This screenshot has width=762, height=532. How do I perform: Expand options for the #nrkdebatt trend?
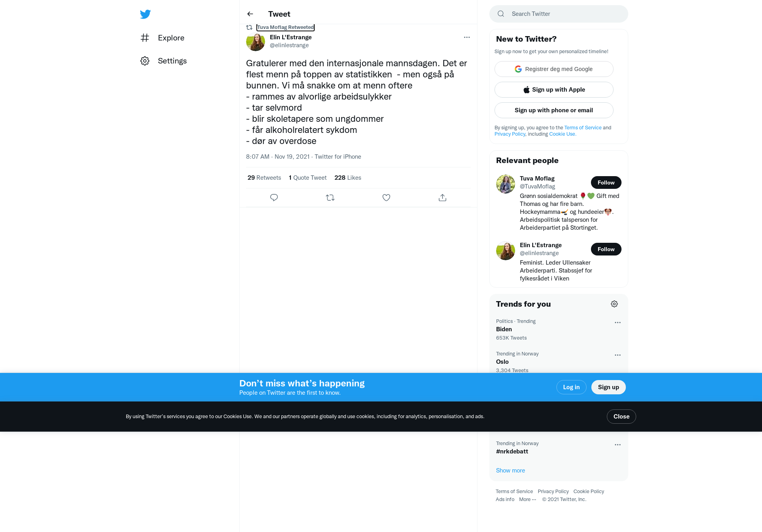(618, 445)
